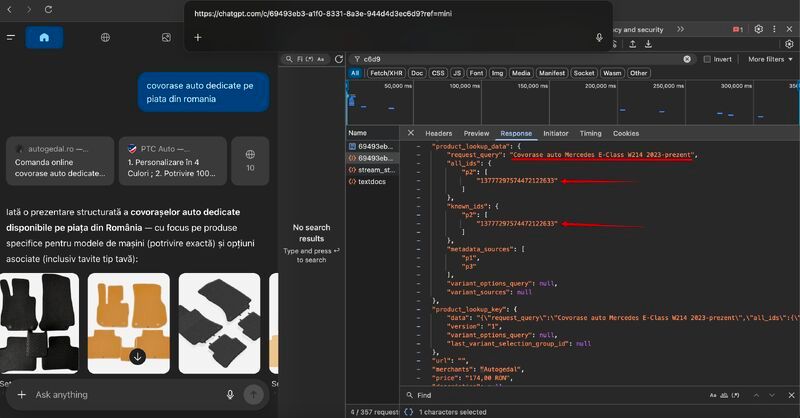Import HAR file with upload icon
This screenshot has width=800, height=418.
click(x=633, y=44)
